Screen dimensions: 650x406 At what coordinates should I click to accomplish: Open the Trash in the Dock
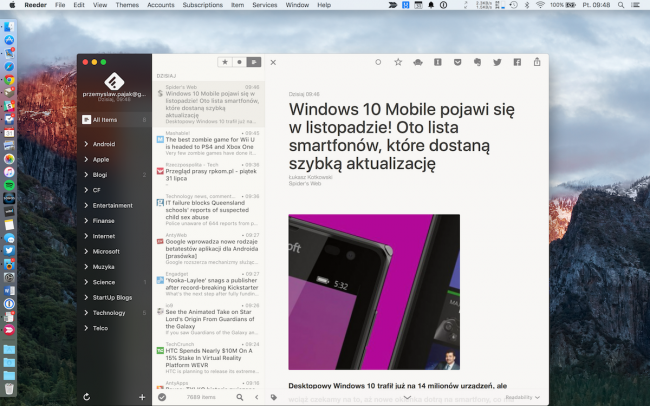(x=9, y=389)
